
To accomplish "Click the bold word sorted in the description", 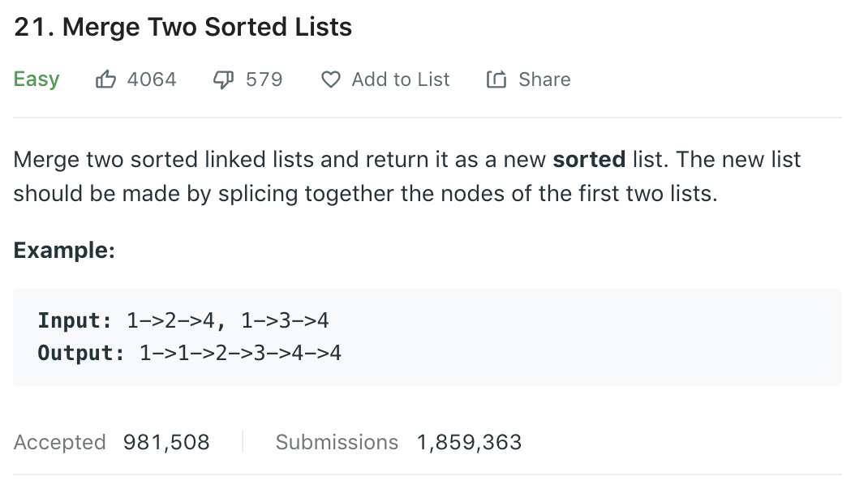I will 589,160.
